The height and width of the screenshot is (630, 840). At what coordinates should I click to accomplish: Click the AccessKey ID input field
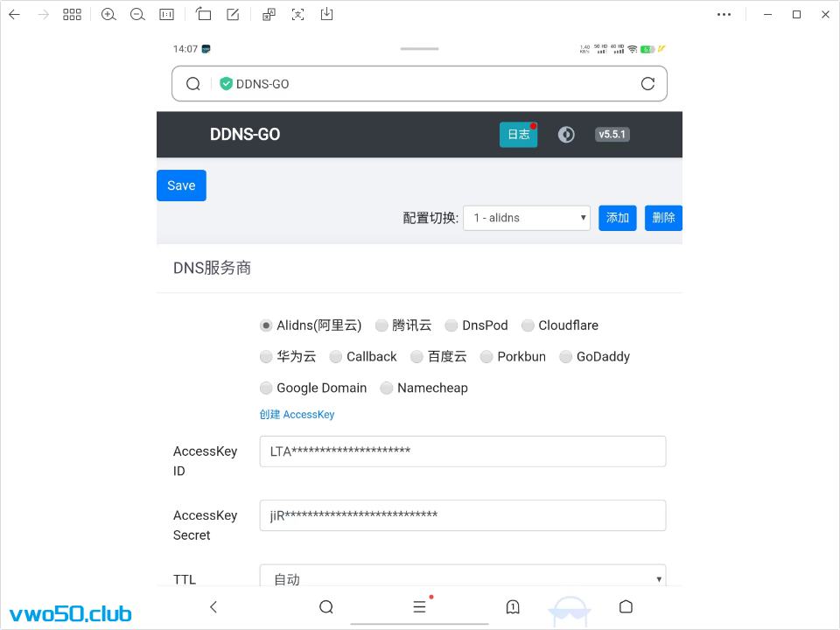[463, 451]
